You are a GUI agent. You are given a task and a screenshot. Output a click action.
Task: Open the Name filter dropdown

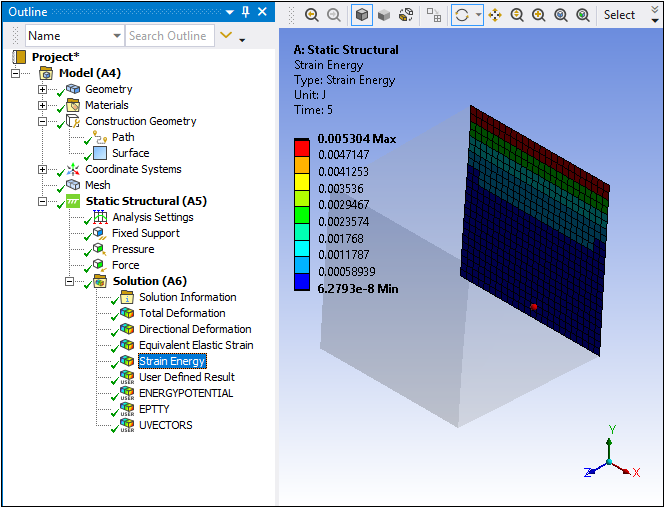tap(115, 36)
